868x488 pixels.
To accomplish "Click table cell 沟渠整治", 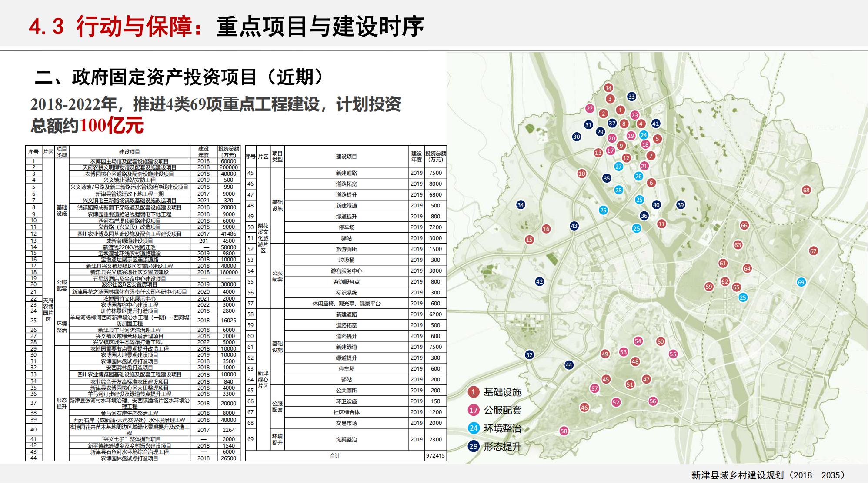I will pyautogui.click(x=346, y=439).
